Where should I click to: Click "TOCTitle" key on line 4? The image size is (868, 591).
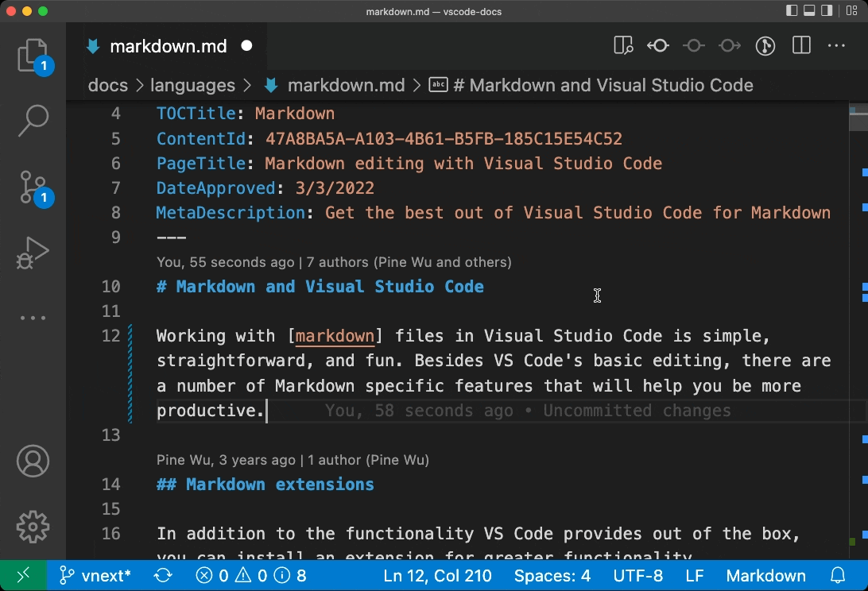tap(196, 114)
